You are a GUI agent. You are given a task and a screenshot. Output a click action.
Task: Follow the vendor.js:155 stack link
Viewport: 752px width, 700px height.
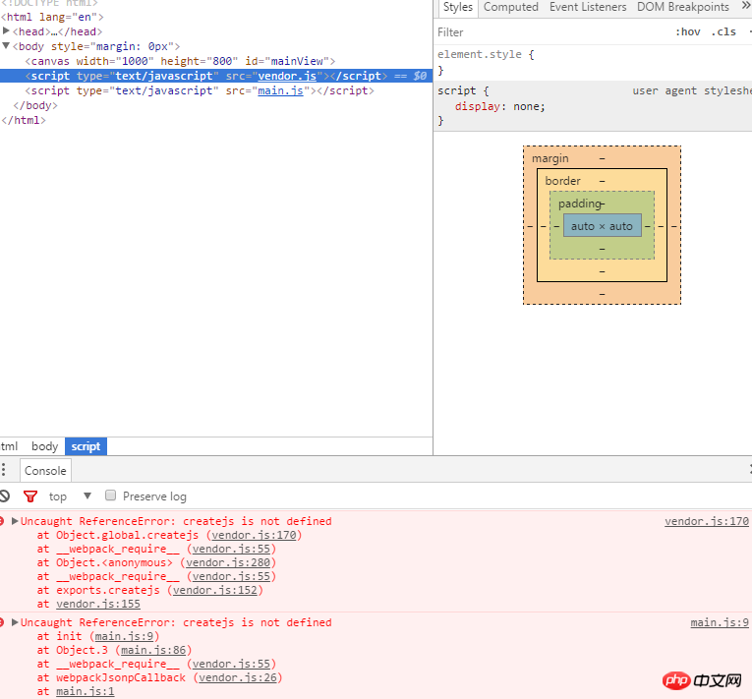click(98, 604)
